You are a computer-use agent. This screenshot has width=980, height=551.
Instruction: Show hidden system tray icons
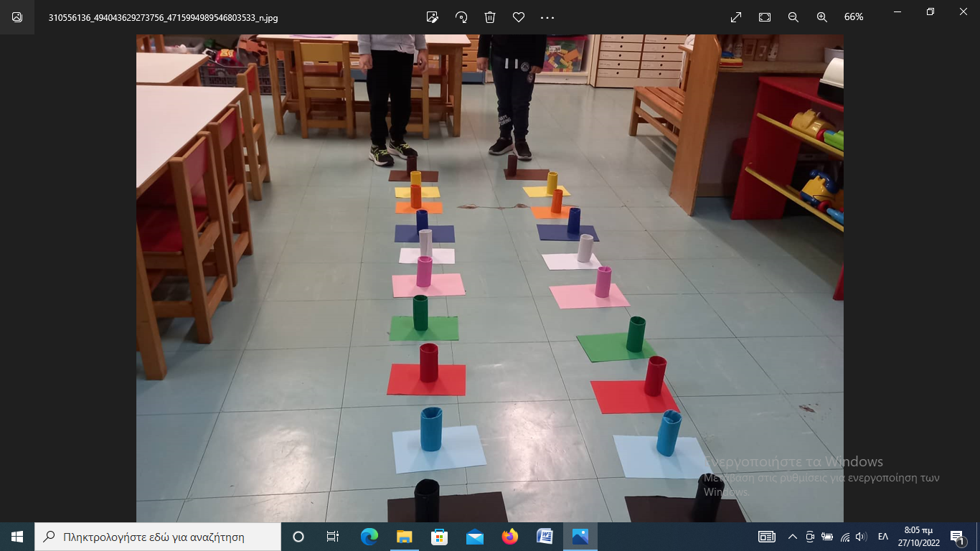click(793, 537)
